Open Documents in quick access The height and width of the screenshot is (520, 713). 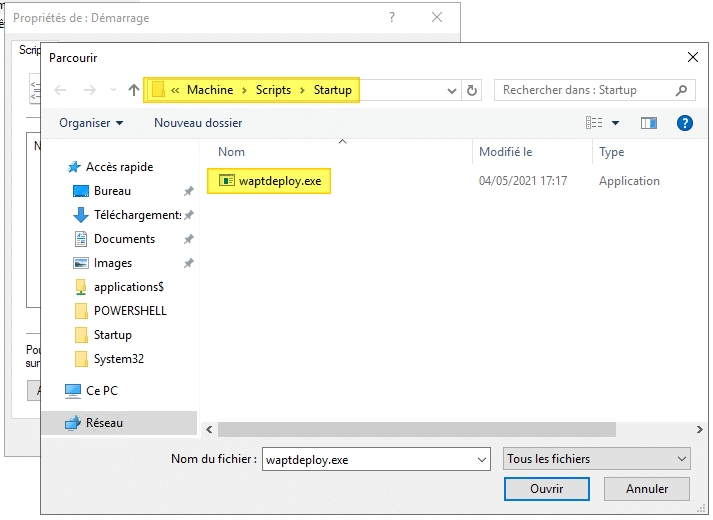pos(125,239)
